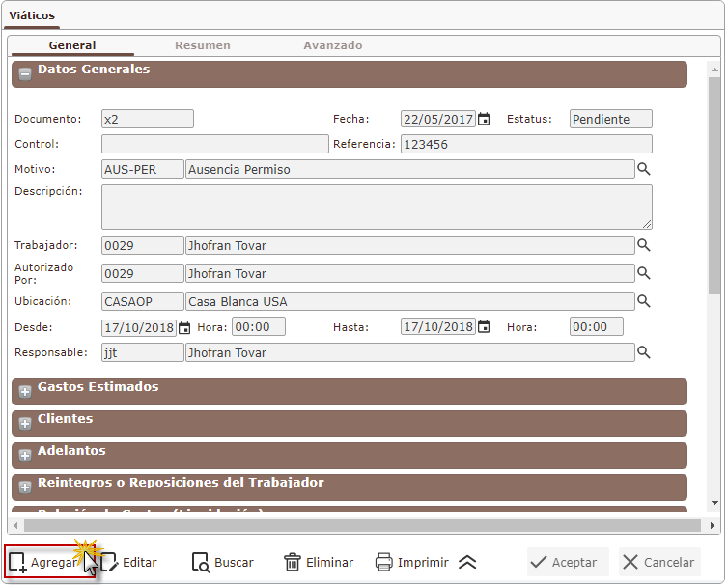Click the Motivo search magnifier icon
Screen dimensions: 728x585
click(644, 169)
